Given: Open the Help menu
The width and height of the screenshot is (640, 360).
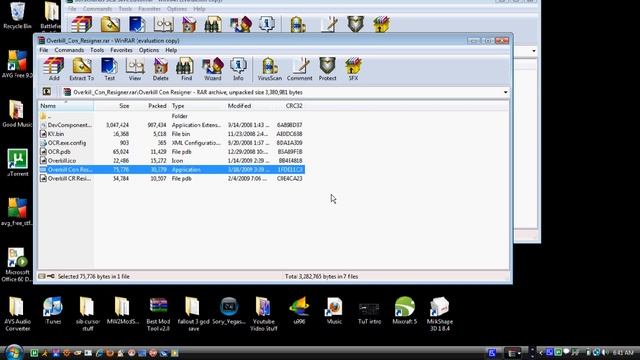Looking at the screenshot, I should pos(171,50).
